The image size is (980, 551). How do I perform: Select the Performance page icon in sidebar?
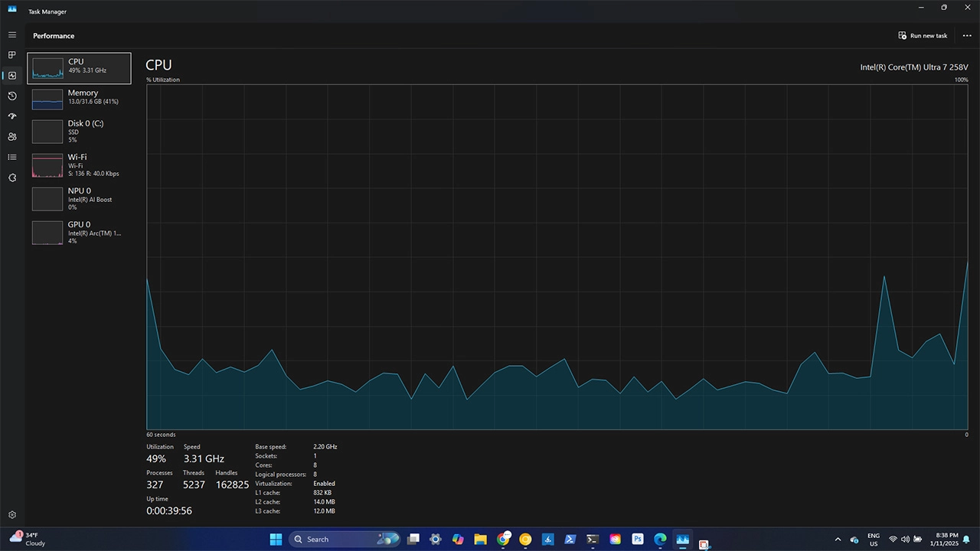12,76
